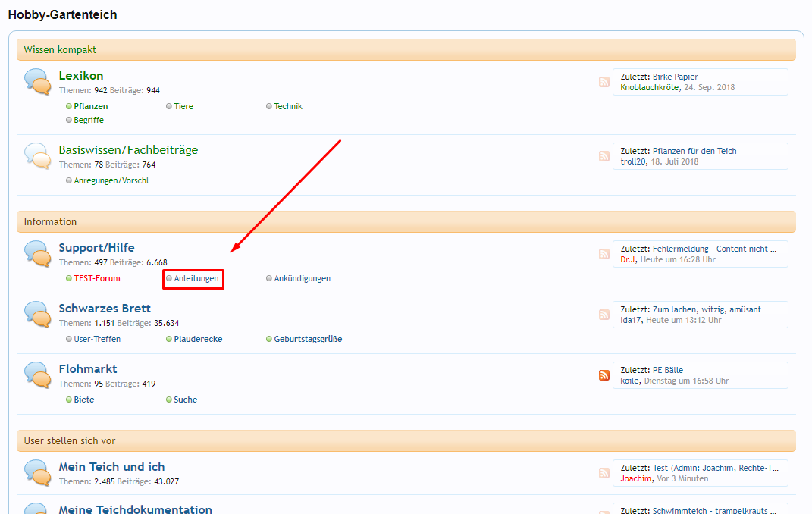The width and height of the screenshot is (812, 514).
Task: Click the status dot beside Plauderecke
Action: pos(169,339)
